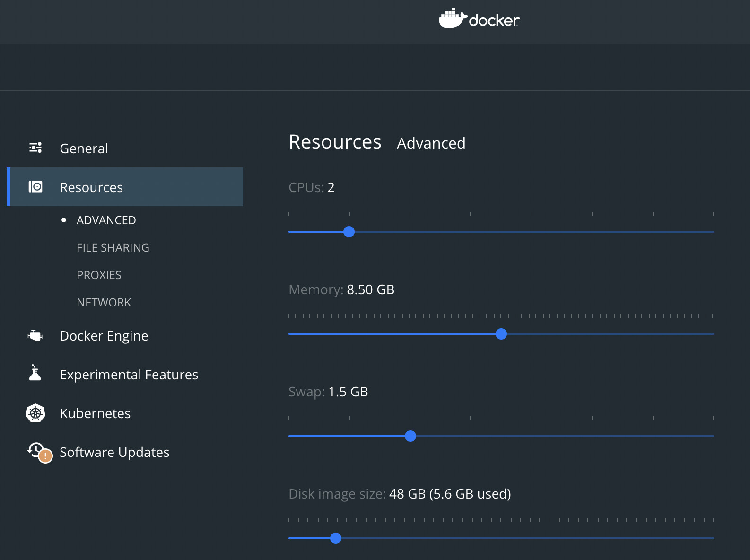The height and width of the screenshot is (560, 750).
Task: Click the CPUs slider handle
Action: click(x=349, y=232)
